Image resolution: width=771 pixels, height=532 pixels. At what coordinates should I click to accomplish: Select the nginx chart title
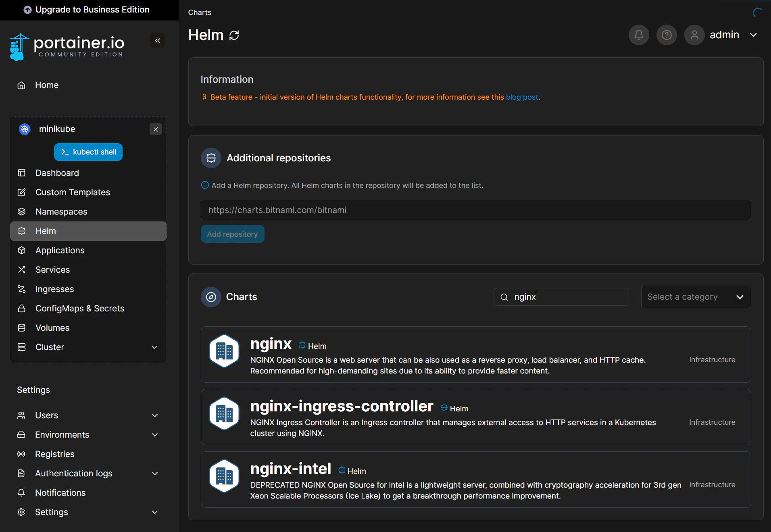pyautogui.click(x=271, y=344)
